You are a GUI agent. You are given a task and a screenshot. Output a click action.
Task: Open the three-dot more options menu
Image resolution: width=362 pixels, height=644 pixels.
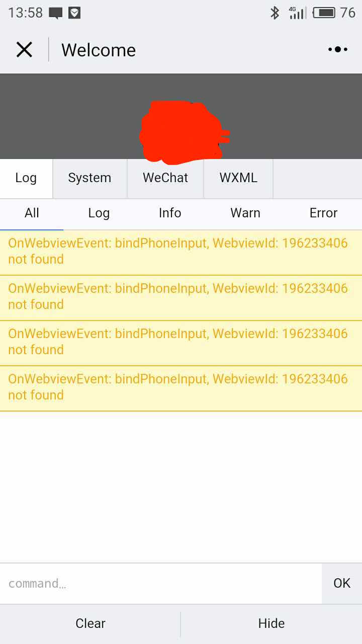pyautogui.click(x=337, y=49)
